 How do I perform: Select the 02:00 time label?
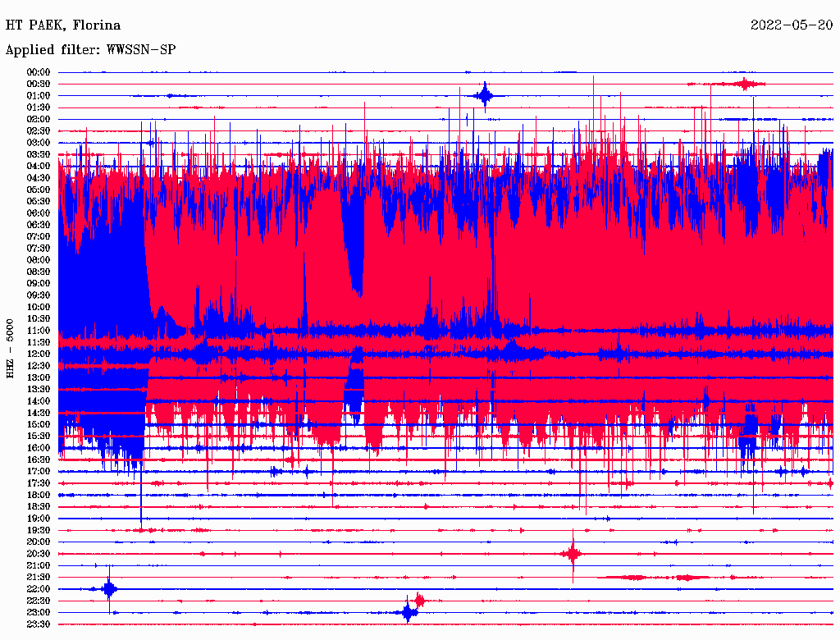(x=39, y=120)
